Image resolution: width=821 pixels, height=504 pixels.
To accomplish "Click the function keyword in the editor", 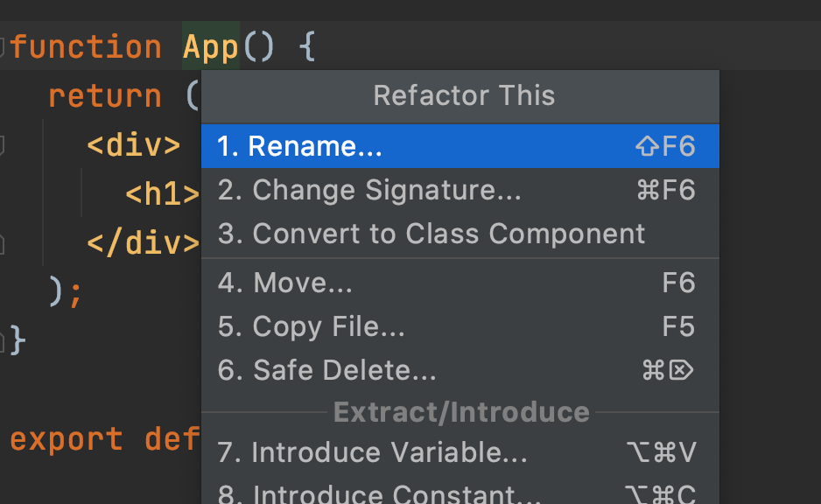I will tap(85, 46).
